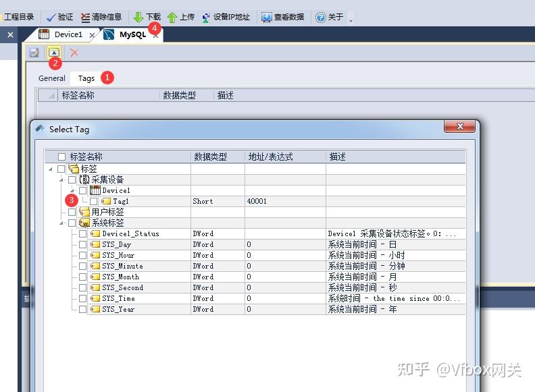Image resolution: width=535 pixels, height=392 pixels.
Task: Check the Tag1 checkbox
Action: click(93, 202)
